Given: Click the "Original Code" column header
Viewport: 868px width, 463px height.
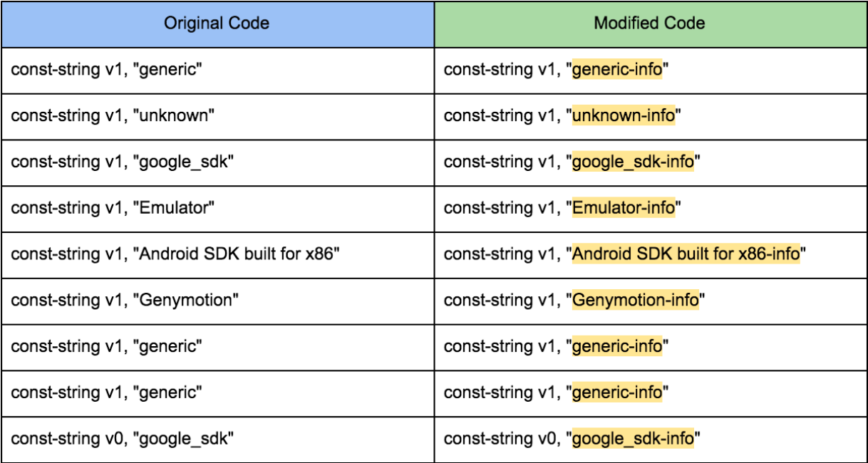Looking at the screenshot, I should (x=217, y=24).
